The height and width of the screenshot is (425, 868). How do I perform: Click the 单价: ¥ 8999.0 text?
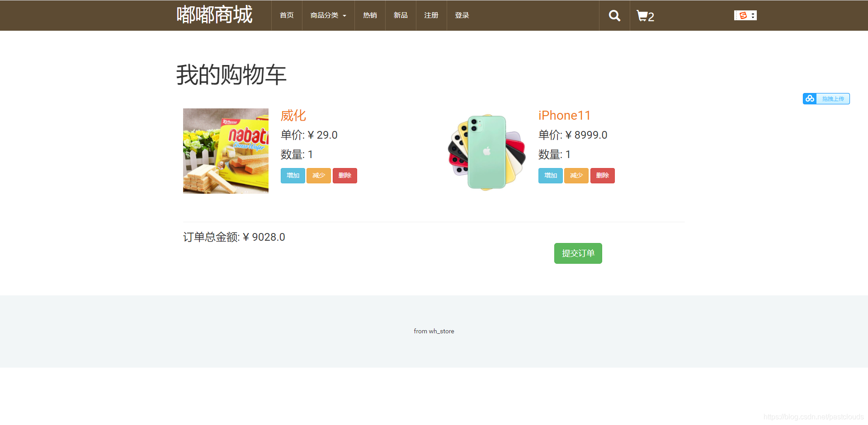(573, 135)
